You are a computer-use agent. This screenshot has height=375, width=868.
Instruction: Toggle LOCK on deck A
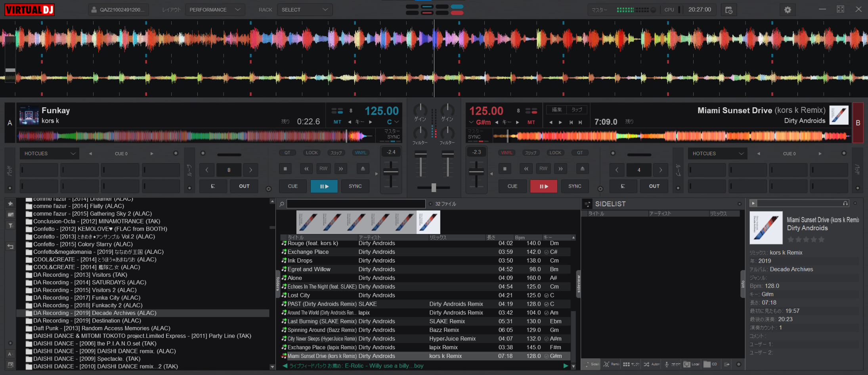[x=312, y=152]
